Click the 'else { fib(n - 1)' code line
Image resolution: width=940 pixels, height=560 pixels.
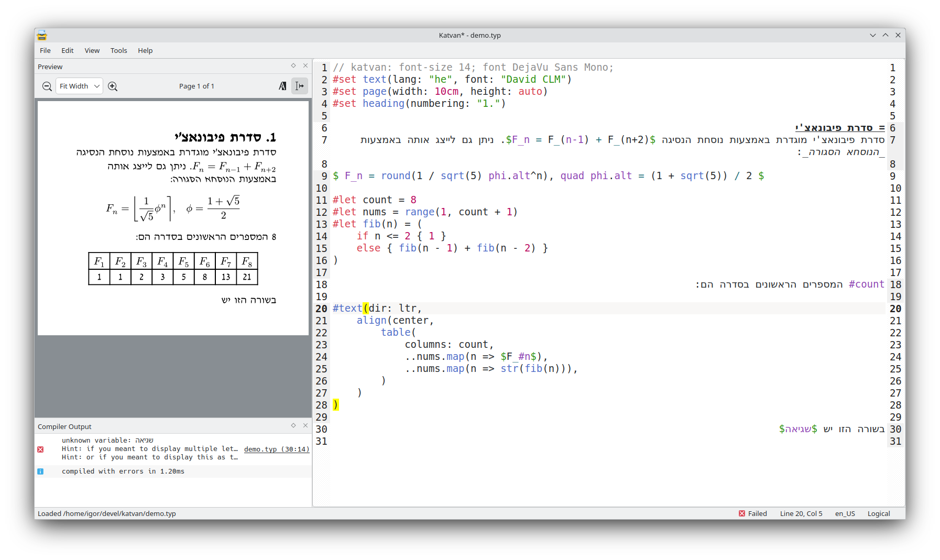click(x=452, y=248)
